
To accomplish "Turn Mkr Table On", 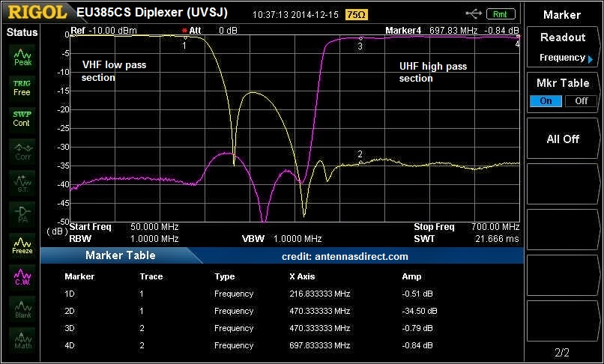I will pyautogui.click(x=546, y=101).
